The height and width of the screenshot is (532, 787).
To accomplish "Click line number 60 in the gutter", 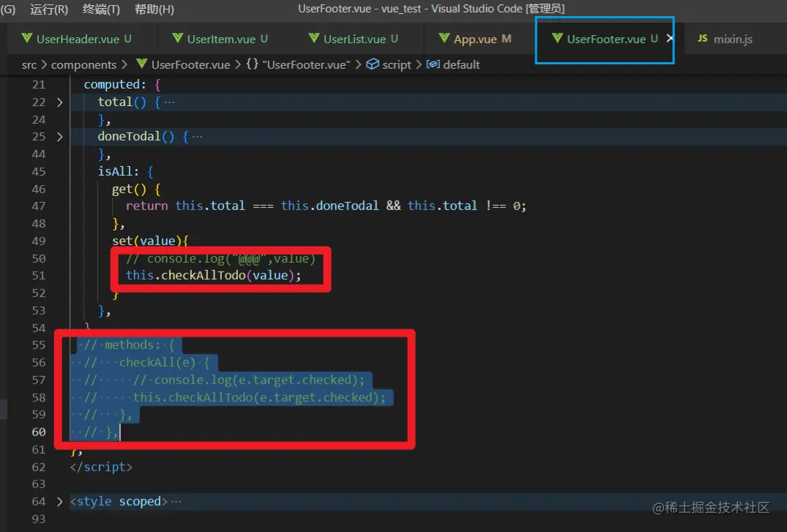I will click(x=39, y=432).
